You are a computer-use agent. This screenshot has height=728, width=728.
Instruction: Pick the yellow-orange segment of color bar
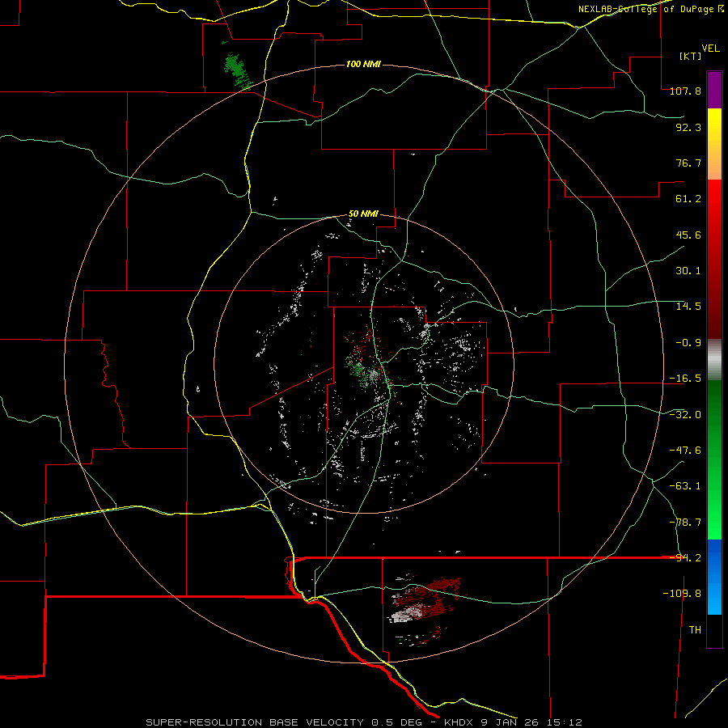pyautogui.click(x=714, y=144)
